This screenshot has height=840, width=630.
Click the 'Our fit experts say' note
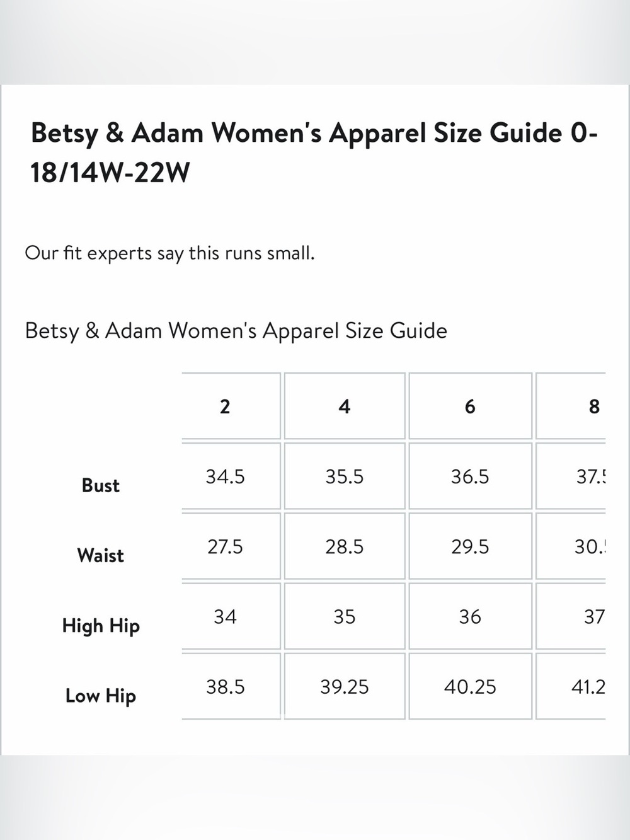[169, 253]
